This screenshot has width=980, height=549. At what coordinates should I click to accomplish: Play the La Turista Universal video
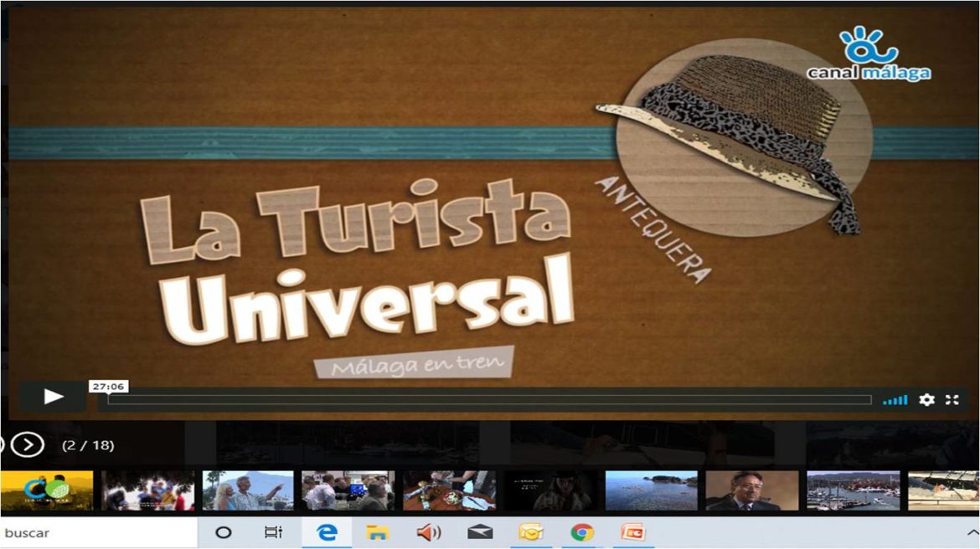(x=53, y=397)
